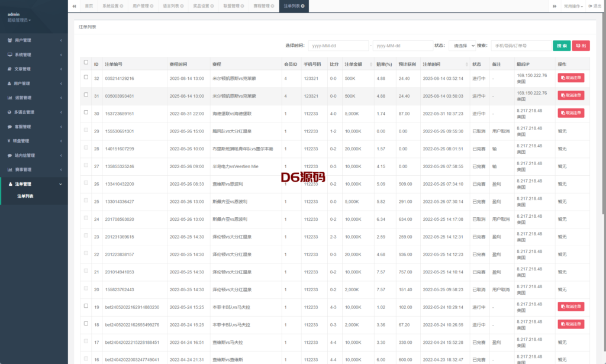Close the 注单列表 tab via its X icon
606x364 pixels.
[x=303, y=6]
